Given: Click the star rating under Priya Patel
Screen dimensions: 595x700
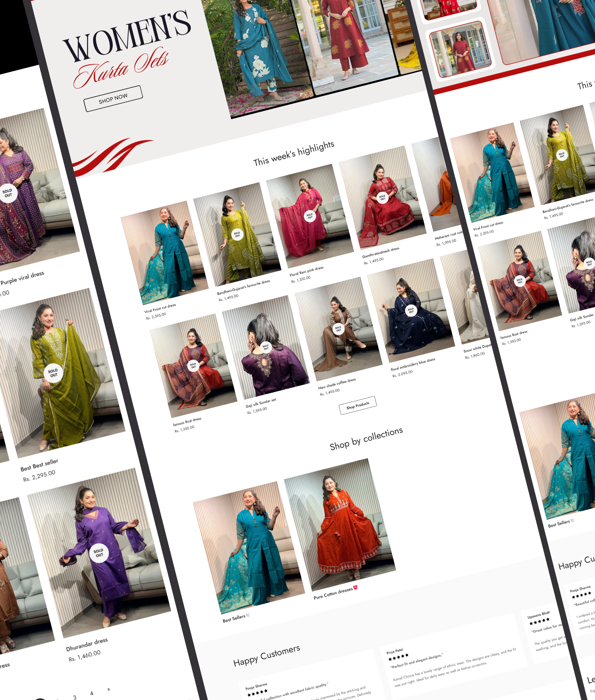Looking at the screenshot, I should tap(398, 657).
